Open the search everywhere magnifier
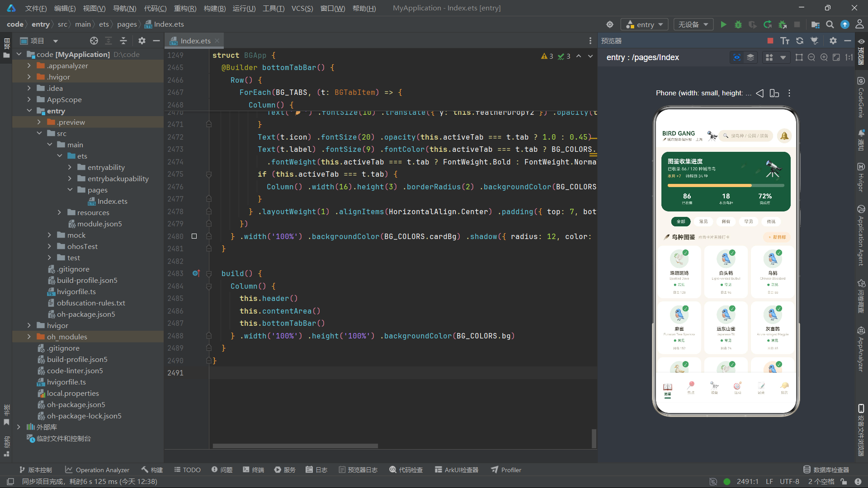 click(x=830, y=24)
